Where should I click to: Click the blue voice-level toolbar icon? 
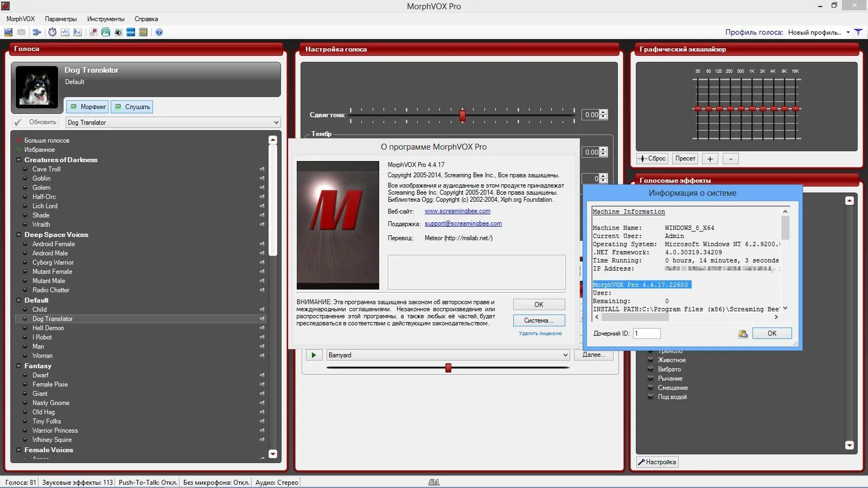pyautogui.click(x=78, y=32)
